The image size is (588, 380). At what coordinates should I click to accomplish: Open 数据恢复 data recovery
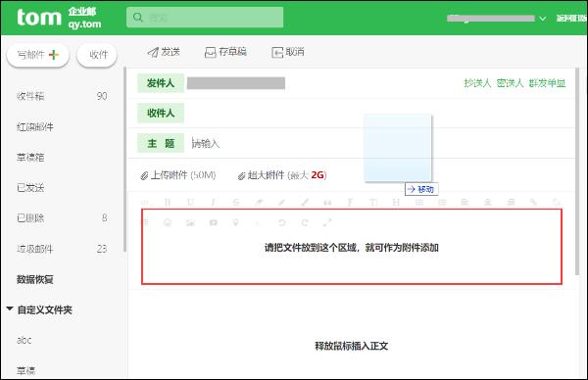35,279
